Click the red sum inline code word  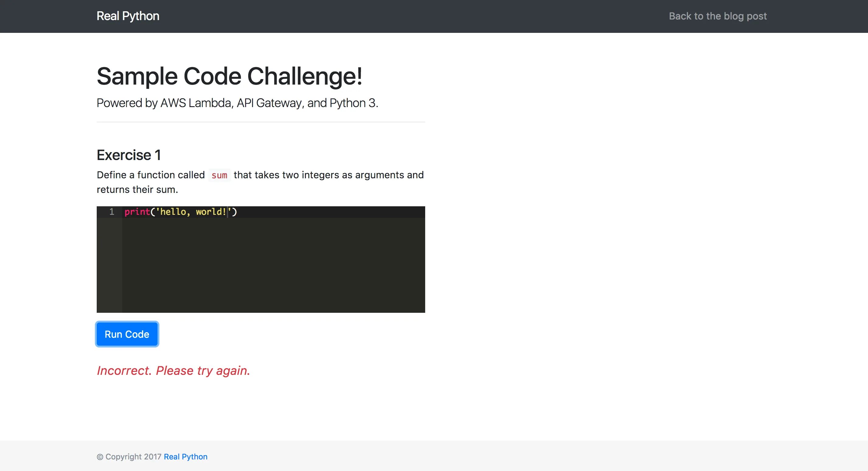[x=219, y=175]
